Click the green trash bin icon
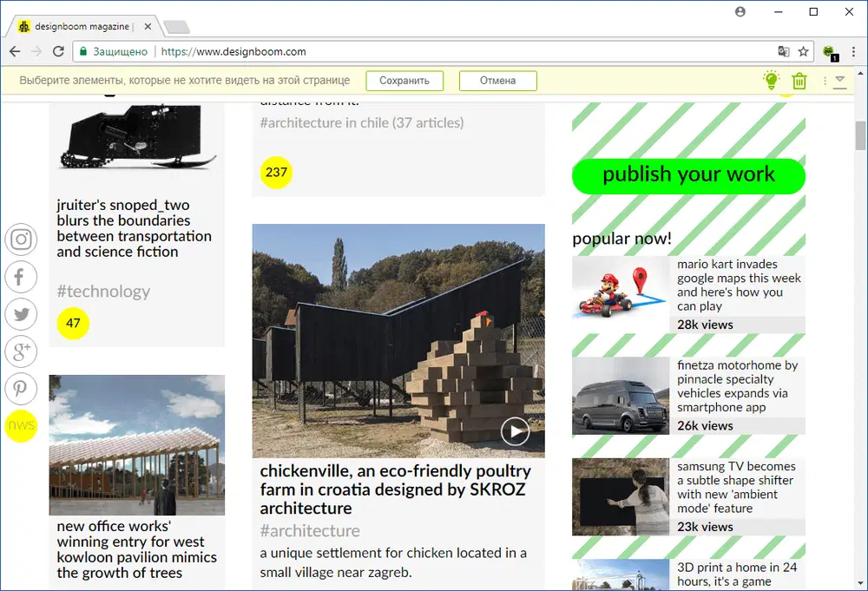The width and height of the screenshot is (868, 591). tap(799, 81)
